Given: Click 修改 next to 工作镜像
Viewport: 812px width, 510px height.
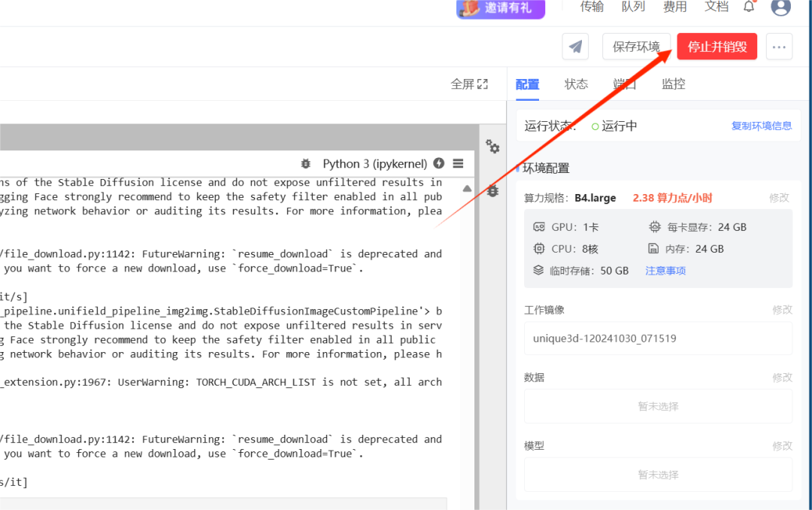Looking at the screenshot, I should pos(782,309).
